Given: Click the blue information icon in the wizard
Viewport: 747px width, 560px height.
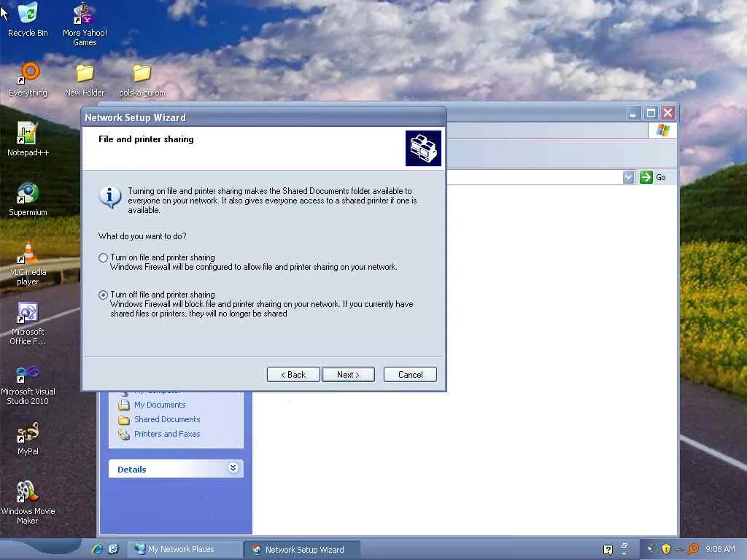Looking at the screenshot, I should (x=110, y=197).
